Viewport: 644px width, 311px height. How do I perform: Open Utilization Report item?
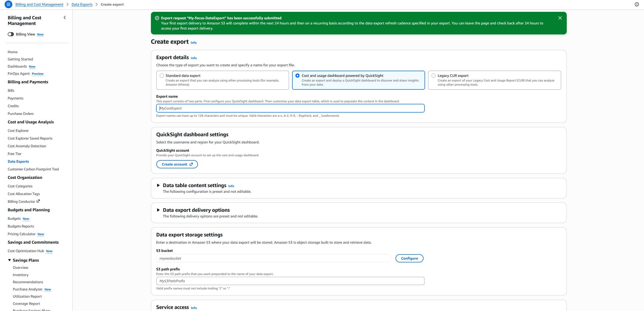[x=27, y=296]
